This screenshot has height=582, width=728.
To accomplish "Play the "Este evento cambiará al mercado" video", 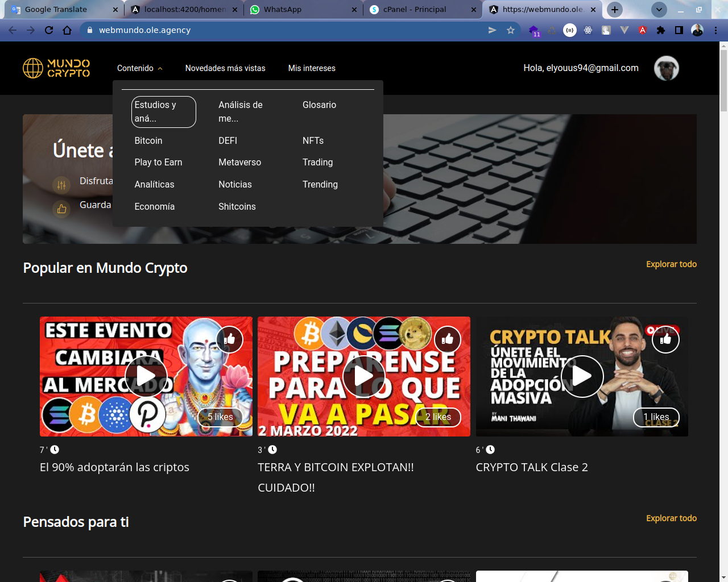I will (146, 376).
